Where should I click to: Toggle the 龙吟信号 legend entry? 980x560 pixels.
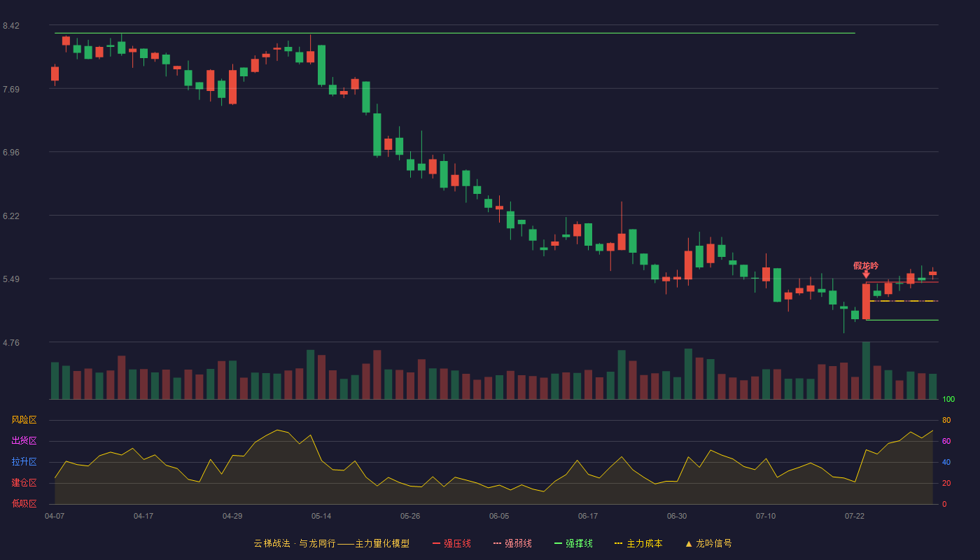[x=708, y=543]
